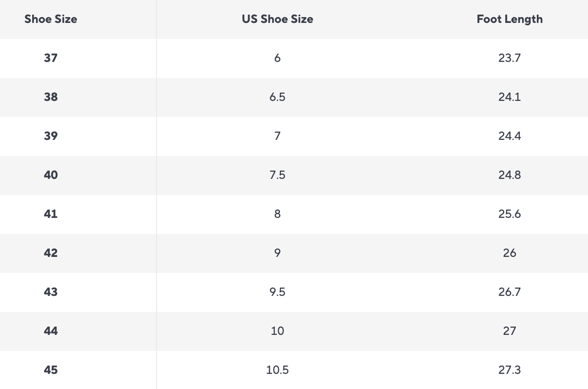Select shoe size 43 cell
The width and height of the screenshot is (588, 389).
click(51, 292)
